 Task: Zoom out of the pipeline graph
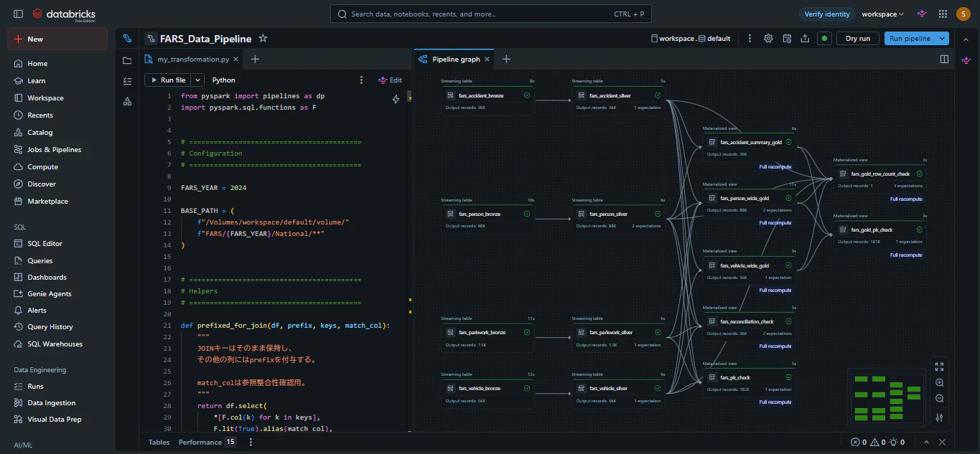[940, 399]
